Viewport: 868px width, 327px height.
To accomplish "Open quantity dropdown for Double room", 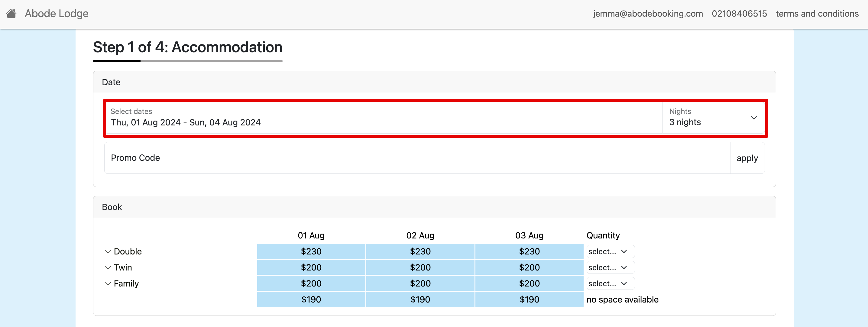I will 610,251.
